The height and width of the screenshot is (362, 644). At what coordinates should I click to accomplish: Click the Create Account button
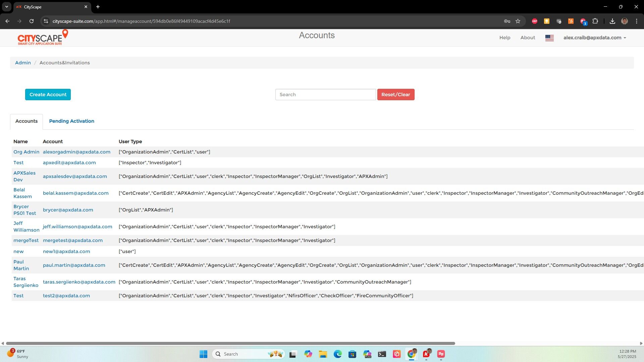click(x=48, y=95)
